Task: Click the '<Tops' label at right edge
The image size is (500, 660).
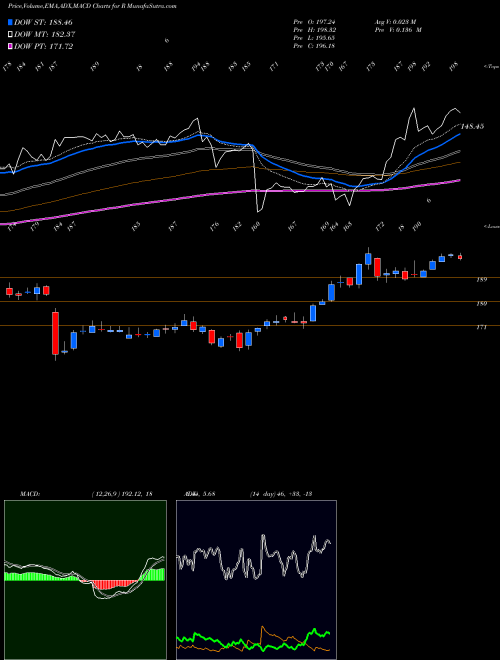Action: [x=491, y=67]
